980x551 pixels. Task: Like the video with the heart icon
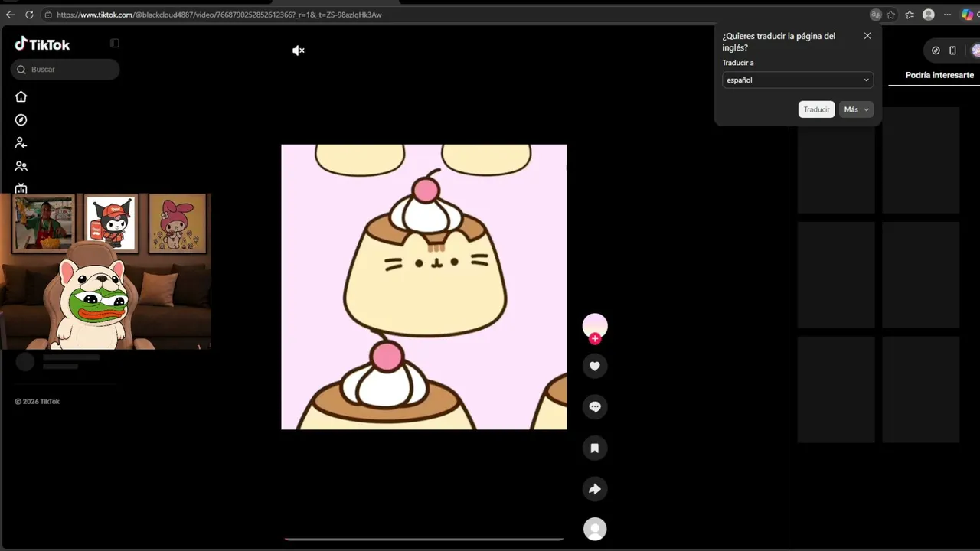pos(595,366)
